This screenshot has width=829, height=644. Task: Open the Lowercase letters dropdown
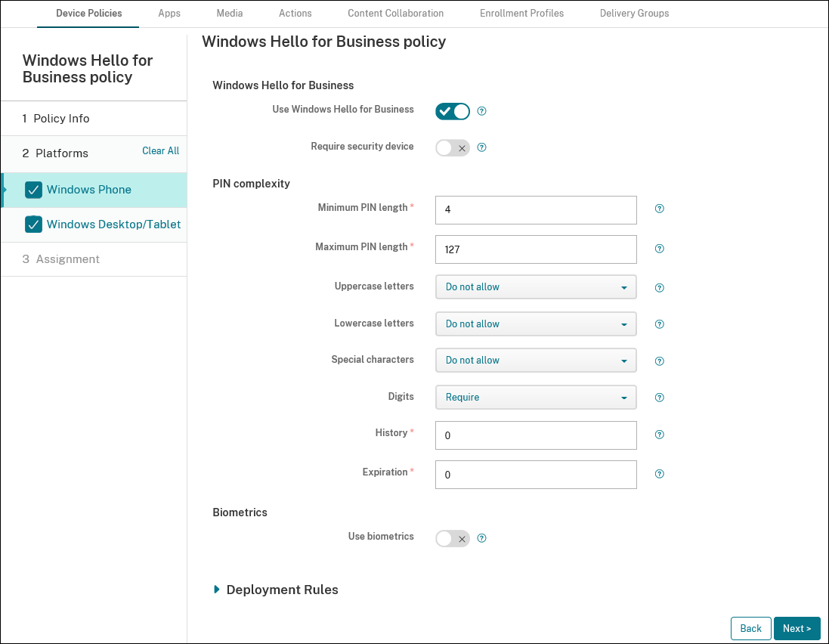(535, 324)
